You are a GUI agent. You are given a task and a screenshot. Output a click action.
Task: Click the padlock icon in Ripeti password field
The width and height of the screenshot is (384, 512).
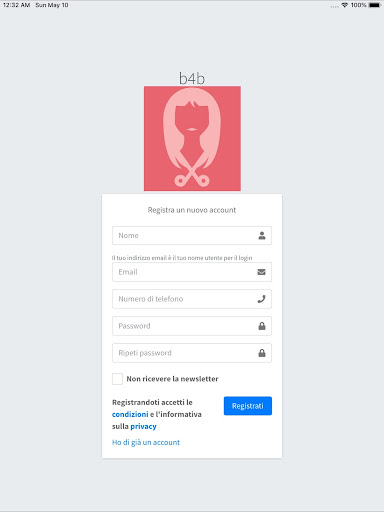pyautogui.click(x=262, y=353)
